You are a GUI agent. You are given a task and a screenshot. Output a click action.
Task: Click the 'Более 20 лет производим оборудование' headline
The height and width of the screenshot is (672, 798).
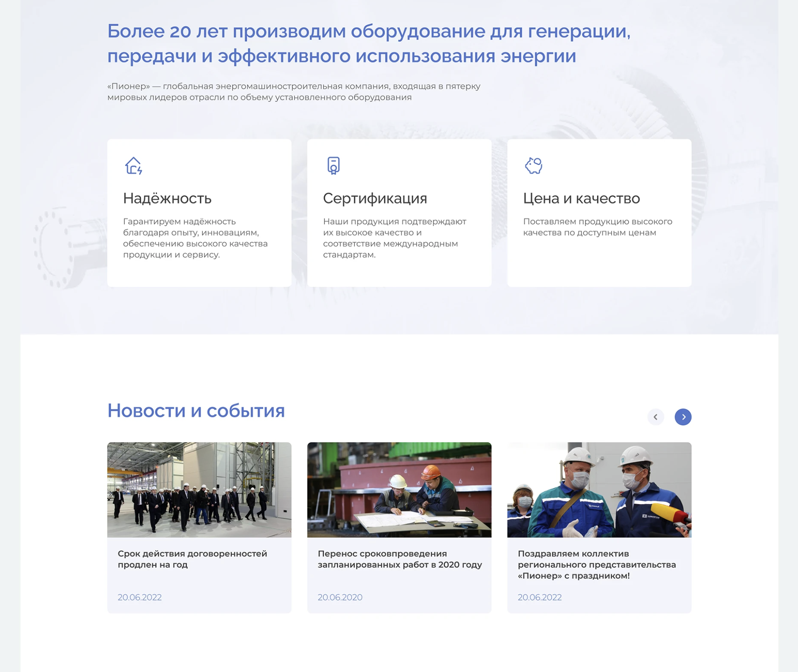click(x=369, y=43)
